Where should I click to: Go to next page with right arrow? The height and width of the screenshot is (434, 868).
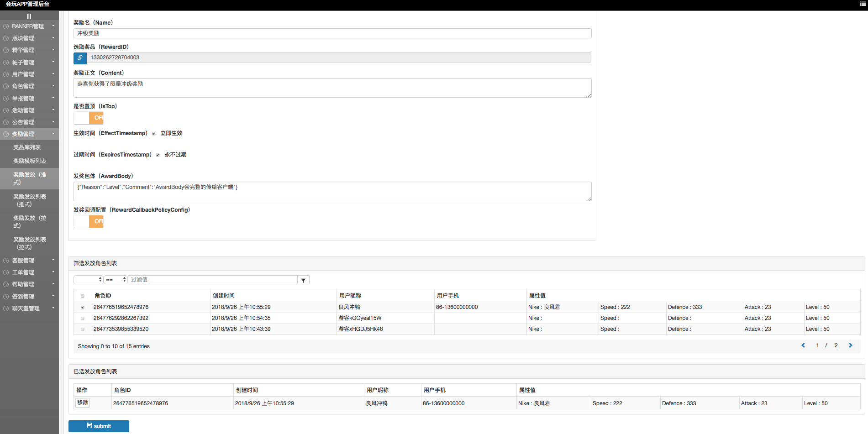(850, 345)
